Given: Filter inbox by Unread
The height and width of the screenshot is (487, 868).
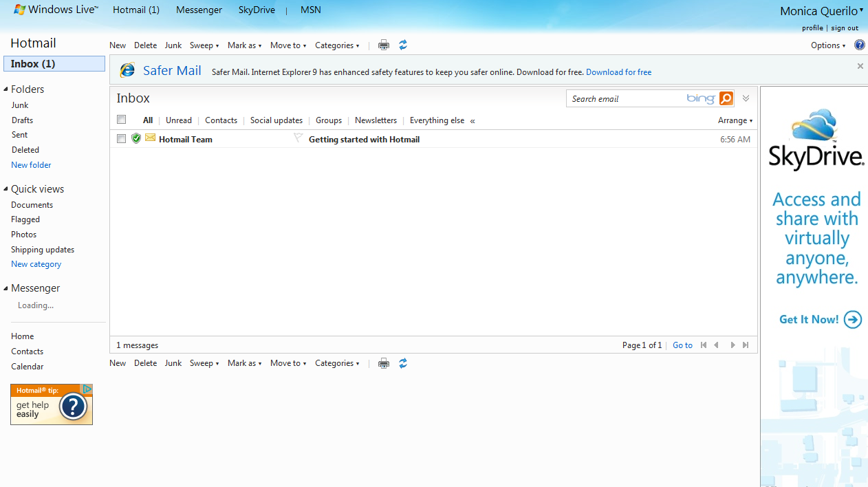Looking at the screenshot, I should click(x=179, y=120).
